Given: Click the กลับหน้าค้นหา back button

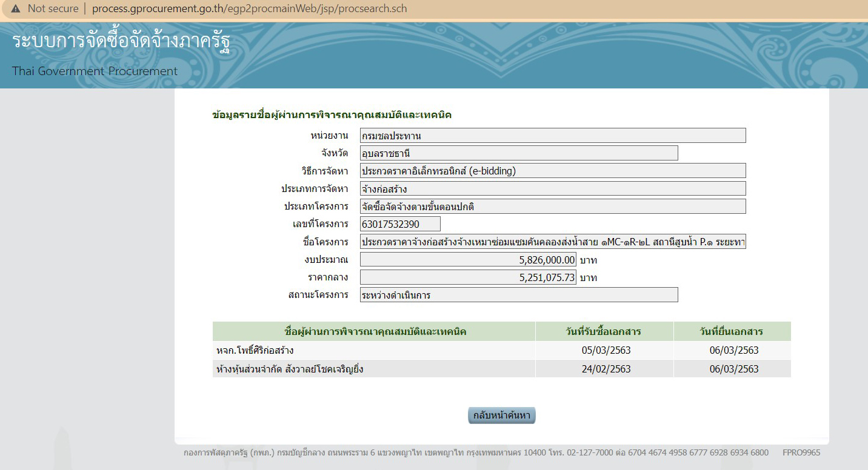Looking at the screenshot, I should [x=501, y=415].
